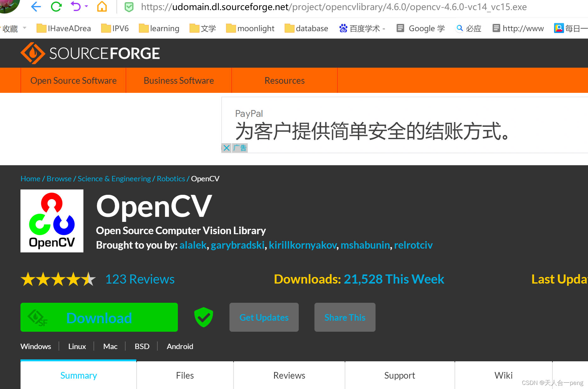Viewport: 588px width, 389px height.
Task: Click the green security shield in the address bar
Action: click(129, 7)
